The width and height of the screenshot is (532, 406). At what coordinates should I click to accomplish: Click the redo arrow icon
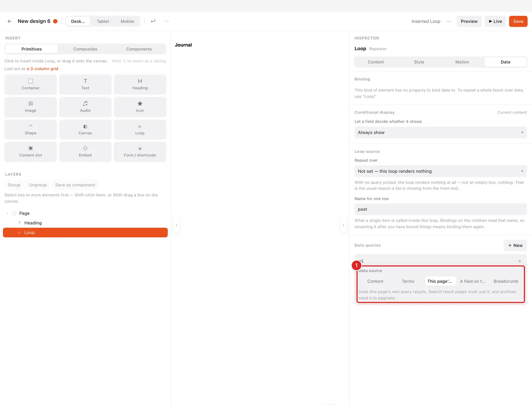point(166,21)
